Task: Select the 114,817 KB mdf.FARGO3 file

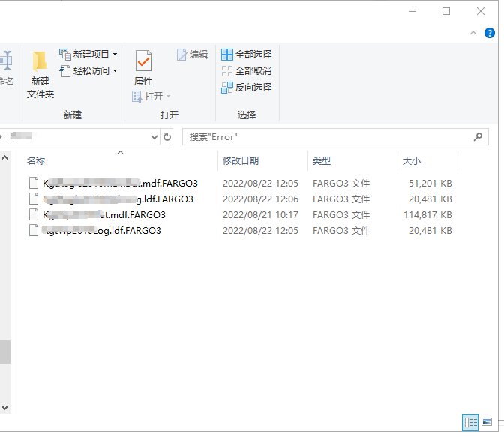Action: [x=104, y=215]
